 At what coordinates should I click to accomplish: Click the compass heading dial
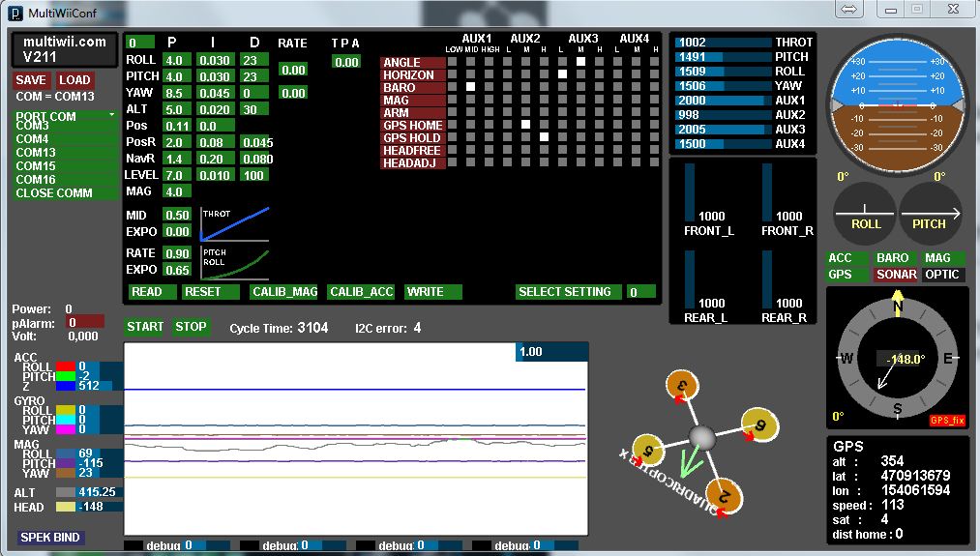897,359
